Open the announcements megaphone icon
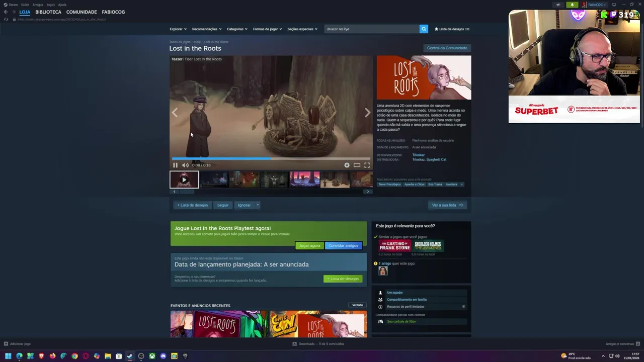The width and height of the screenshot is (644, 362). (x=558, y=5)
